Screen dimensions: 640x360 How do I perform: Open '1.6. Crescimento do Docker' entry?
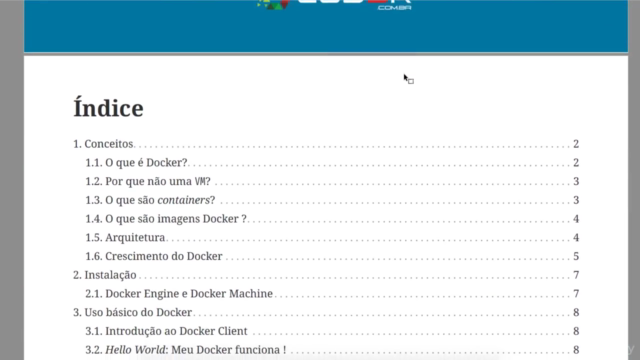tap(154, 257)
